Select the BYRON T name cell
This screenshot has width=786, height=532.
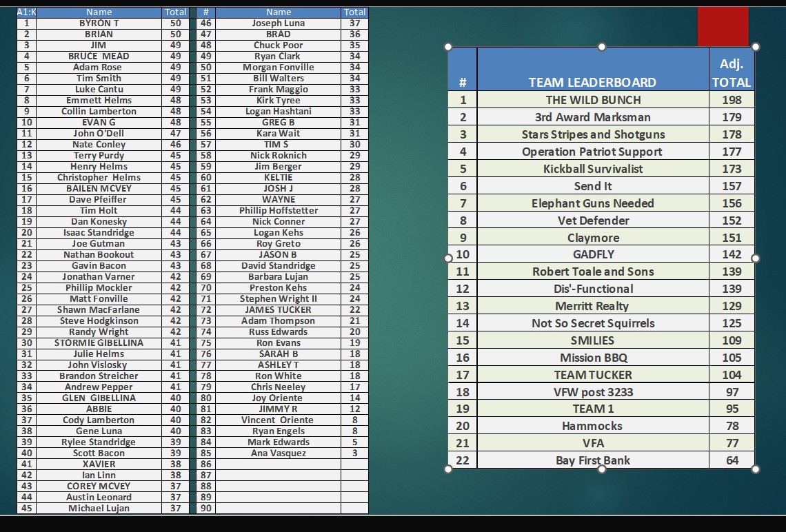click(x=99, y=23)
